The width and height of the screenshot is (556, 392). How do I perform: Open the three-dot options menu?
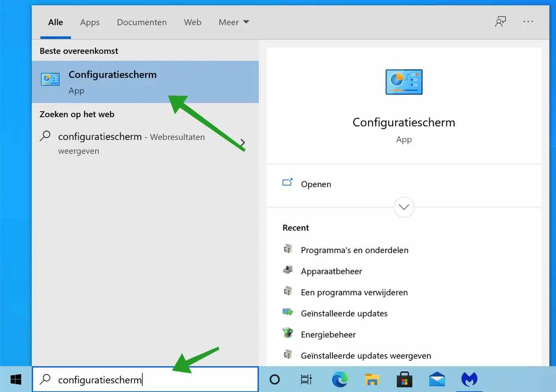[x=528, y=22]
